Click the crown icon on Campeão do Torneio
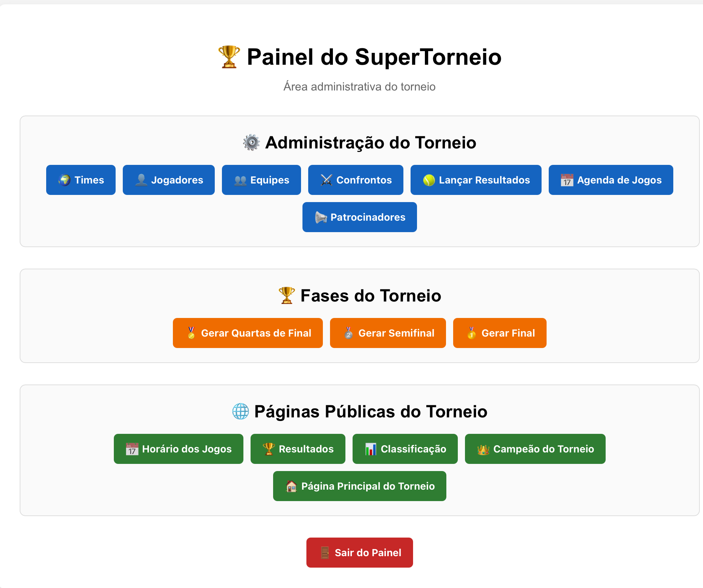 pos(483,449)
